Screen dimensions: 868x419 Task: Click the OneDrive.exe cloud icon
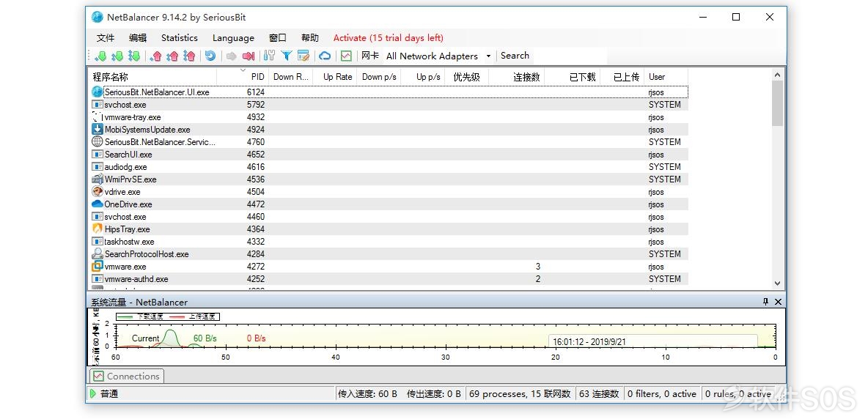tap(98, 204)
